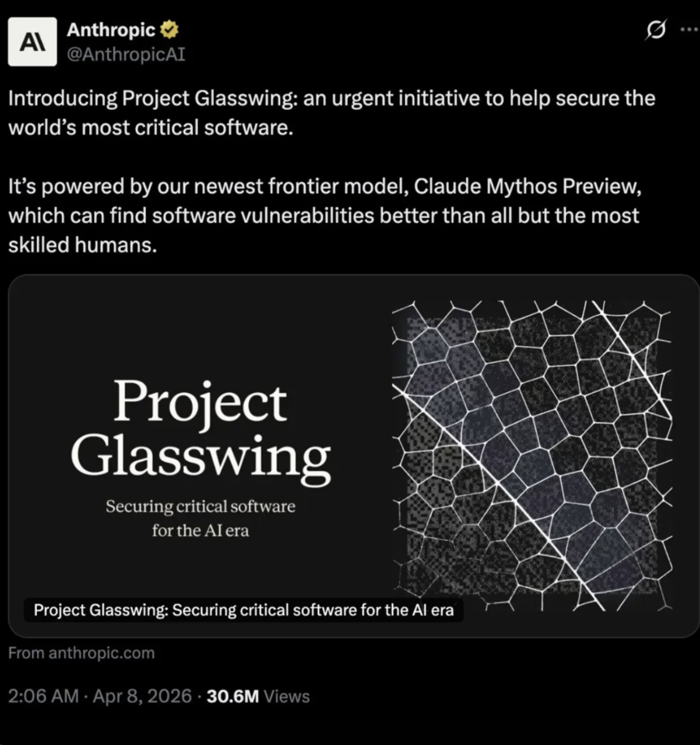700x745 pixels.
Task: Open the Anthropic profile avatar
Action: [x=32, y=41]
